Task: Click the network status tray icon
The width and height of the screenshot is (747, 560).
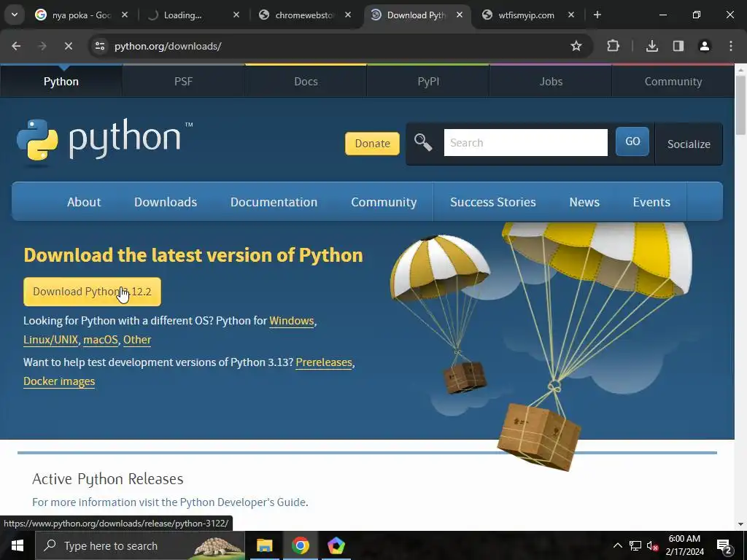Action: click(635, 545)
